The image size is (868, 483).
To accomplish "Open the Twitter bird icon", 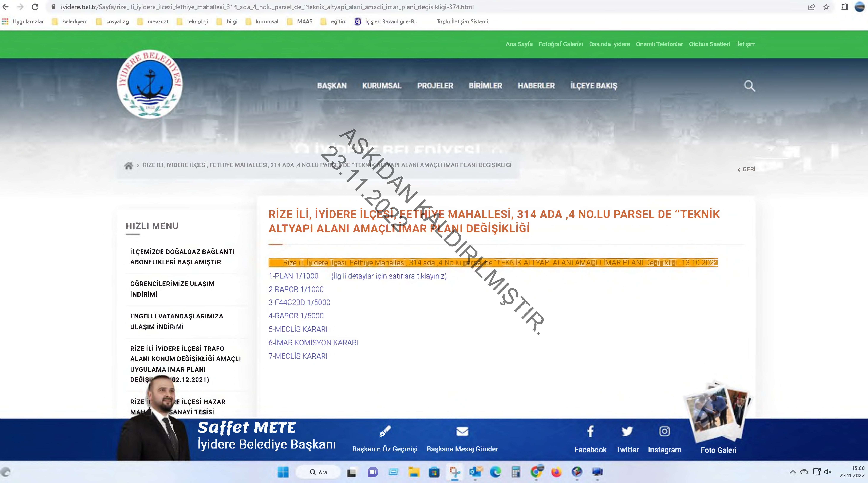I will click(627, 431).
